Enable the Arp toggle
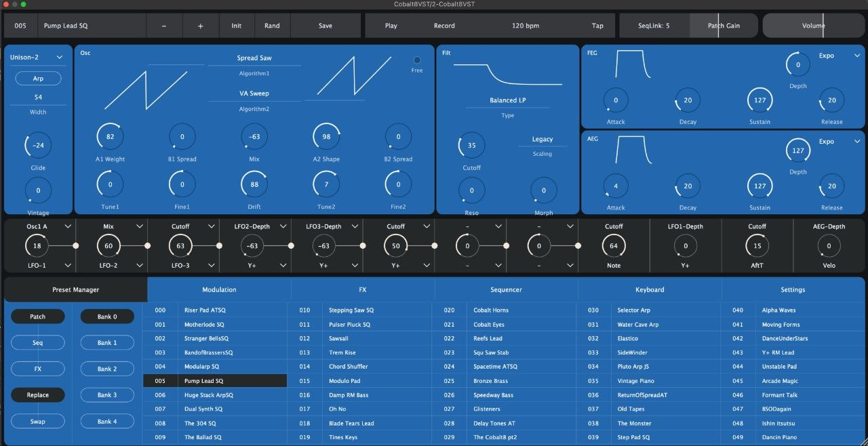Viewport: 868px width, 446px height. tap(38, 79)
